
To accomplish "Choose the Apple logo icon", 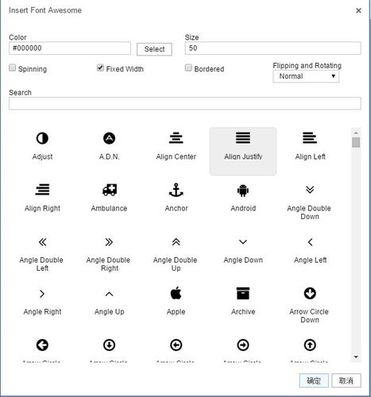I will [x=176, y=293].
